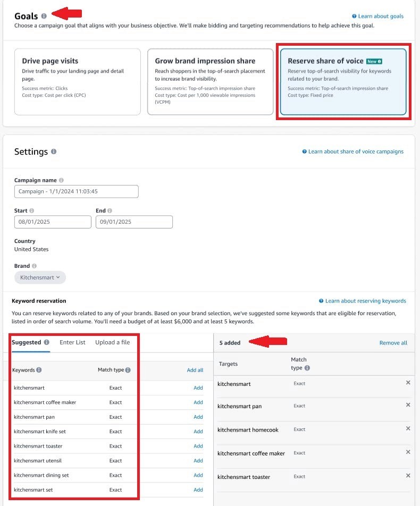Click the info icon next to Goals
The image size is (420, 506).
pyautogui.click(x=44, y=16)
